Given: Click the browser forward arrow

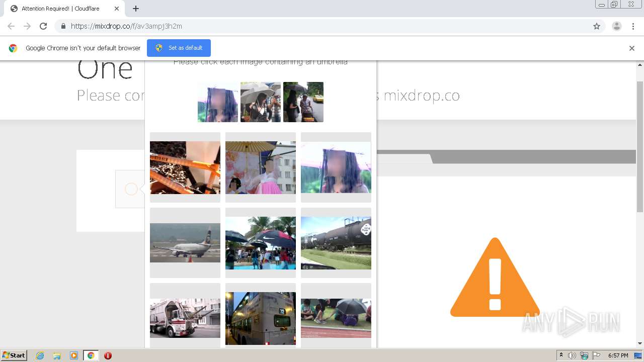Looking at the screenshot, I should pyautogui.click(x=27, y=26).
